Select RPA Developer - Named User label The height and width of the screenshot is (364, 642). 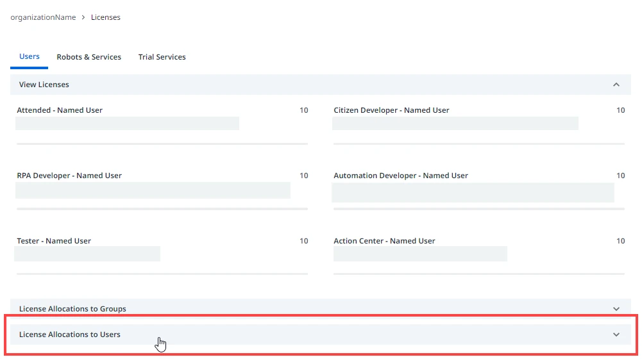click(x=69, y=176)
